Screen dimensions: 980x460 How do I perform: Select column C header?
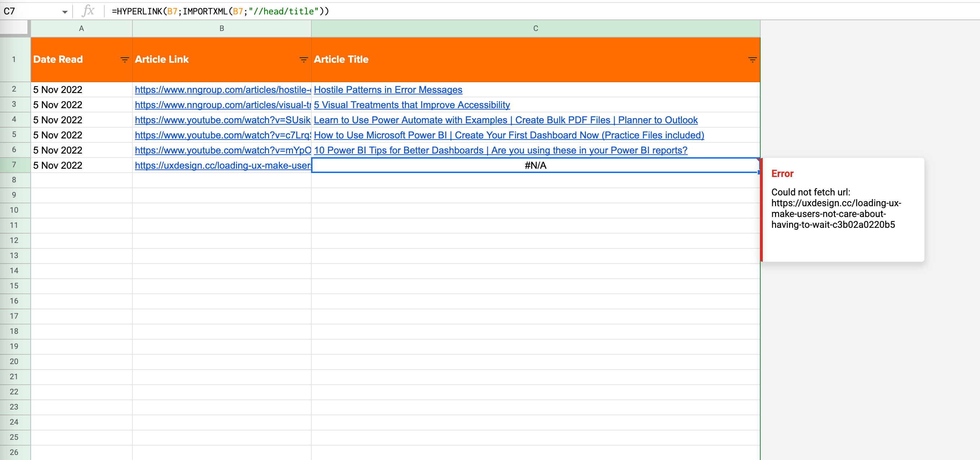[535, 28]
